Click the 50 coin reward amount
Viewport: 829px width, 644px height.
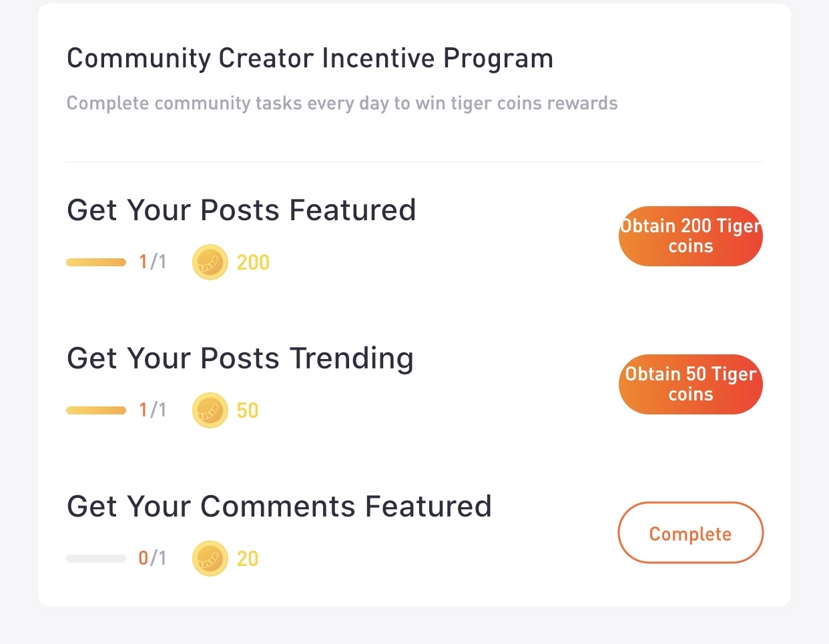click(248, 411)
